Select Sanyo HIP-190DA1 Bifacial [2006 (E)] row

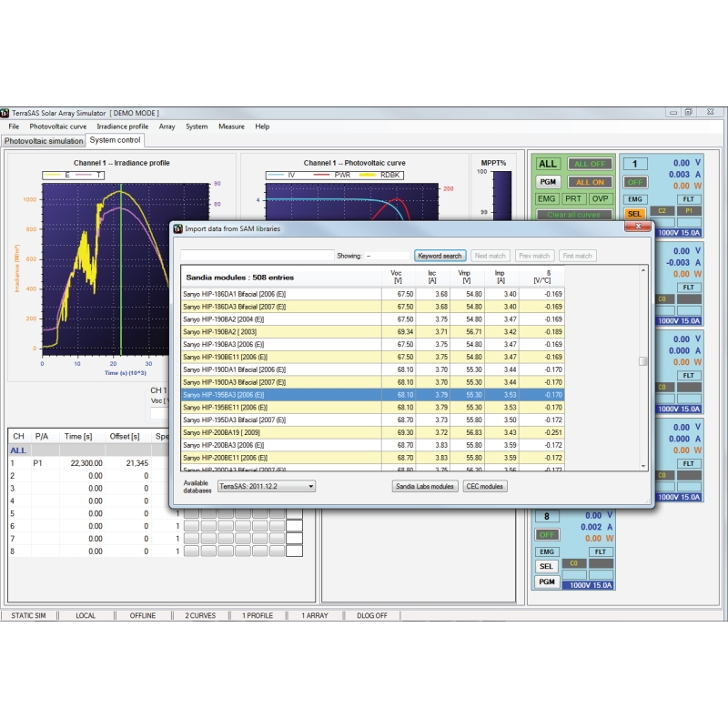coord(372,369)
